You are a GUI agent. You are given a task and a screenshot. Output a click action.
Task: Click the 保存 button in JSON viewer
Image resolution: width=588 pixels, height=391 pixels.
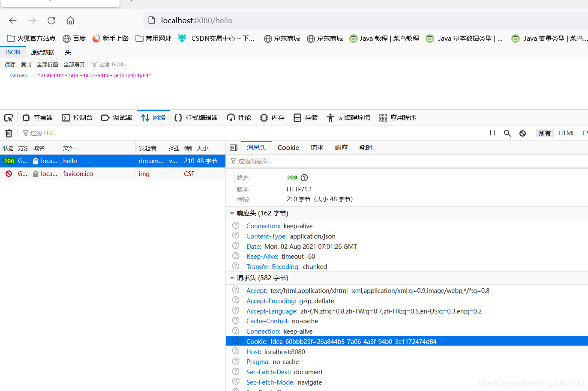click(10, 65)
